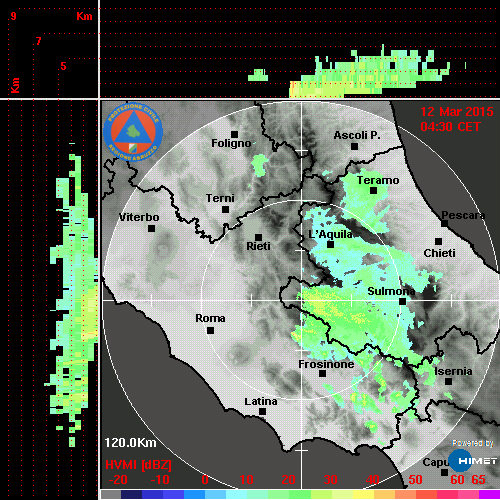500x500 pixels.
Task: Click the HVMI [dBZ] legend title
Action: tap(138, 465)
